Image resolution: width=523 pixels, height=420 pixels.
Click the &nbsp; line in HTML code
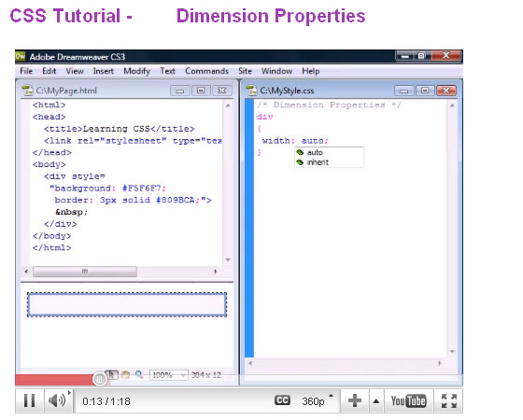coord(71,212)
